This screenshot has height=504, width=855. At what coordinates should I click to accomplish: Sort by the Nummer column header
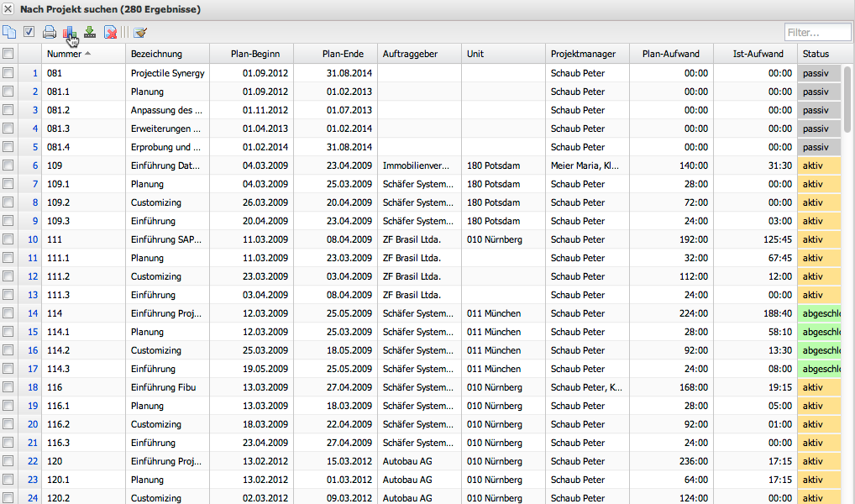[69, 54]
